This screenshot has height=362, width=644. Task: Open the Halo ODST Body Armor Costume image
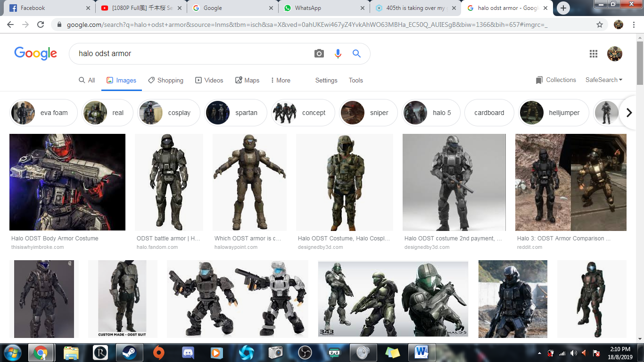point(67,182)
